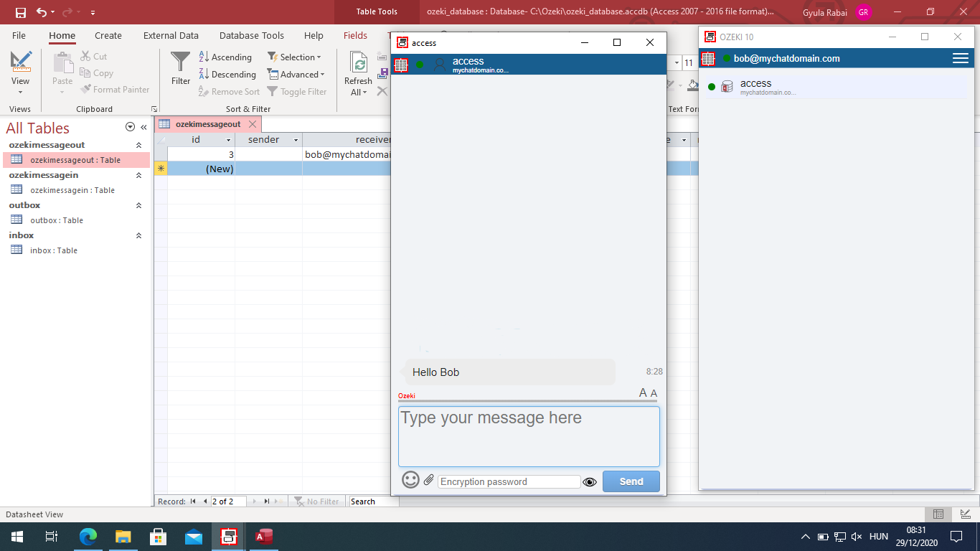
Task: Collapse the outbox group
Action: pos(139,205)
